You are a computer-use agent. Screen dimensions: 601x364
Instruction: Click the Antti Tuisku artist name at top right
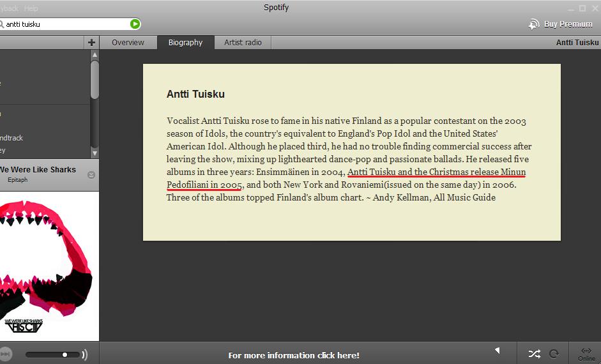pyautogui.click(x=577, y=43)
